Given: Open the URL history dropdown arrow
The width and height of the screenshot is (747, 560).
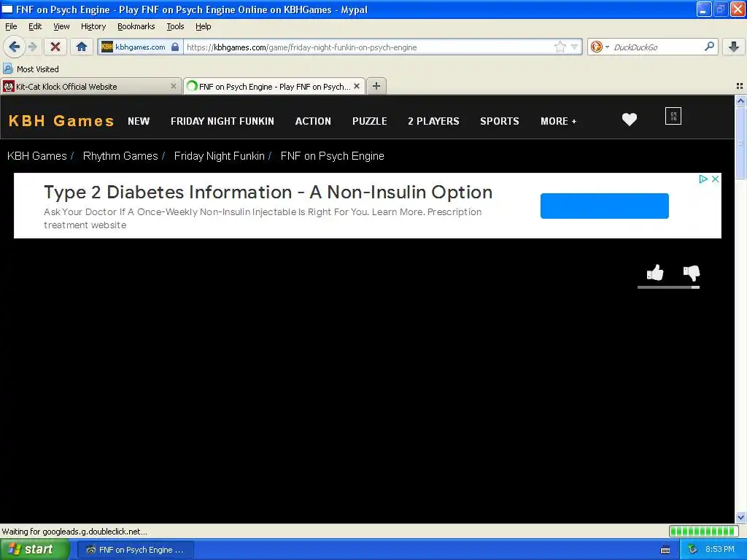Looking at the screenshot, I should 574,47.
